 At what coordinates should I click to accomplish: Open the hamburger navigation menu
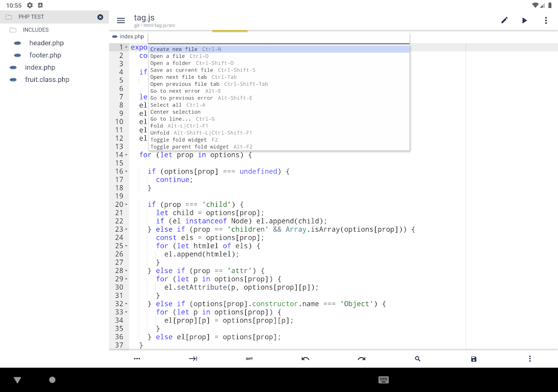pos(121,21)
